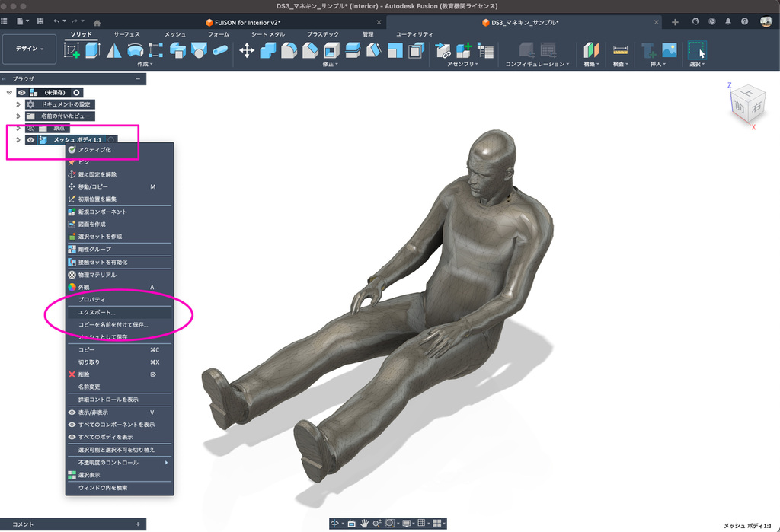This screenshot has height=532, width=780.
Task: Click the Insert image icon in toolbar
Action: pyautogui.click(x=670, y=50)
